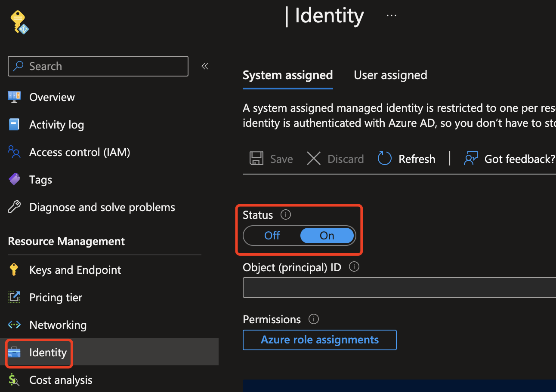Open Cost analysis in the sidebar
Image resolution: width=556 pixels, height=392 pixels.
(x=61, y=380)
